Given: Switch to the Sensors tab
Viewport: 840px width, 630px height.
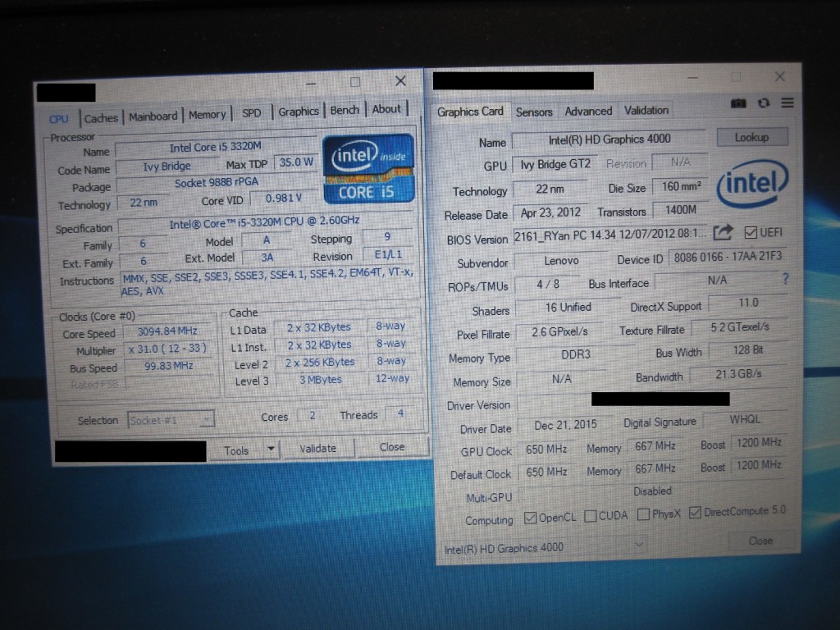Looking at the screenshot, I should [x=534, y=112].
